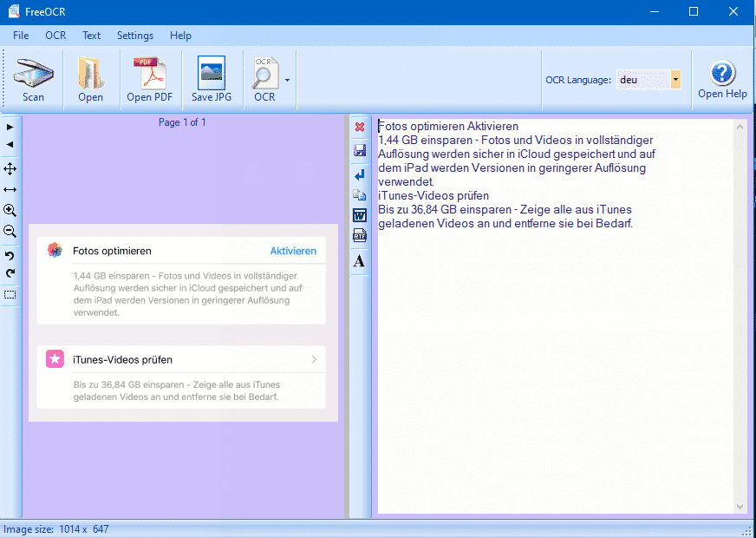Viewport: 756px width, 538px height.
Task: Open PDF file via toolbar
Action: (x=149, y=80)
